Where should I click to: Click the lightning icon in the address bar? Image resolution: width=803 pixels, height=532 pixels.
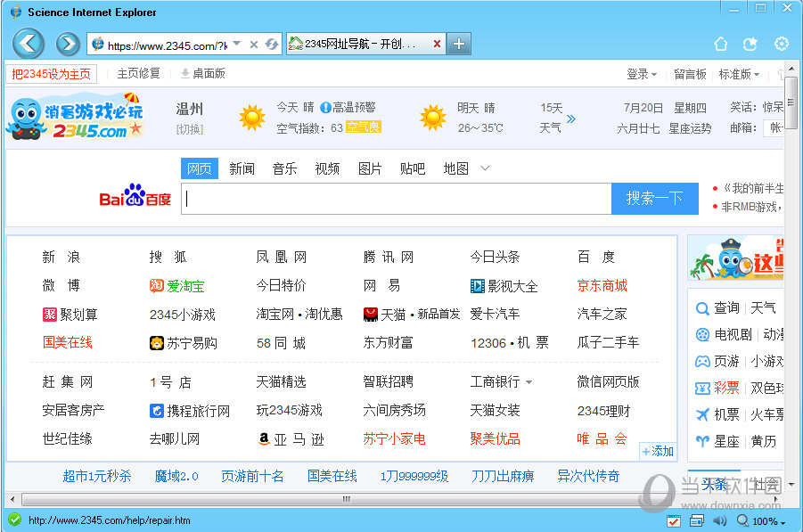[x=272, y=43]
